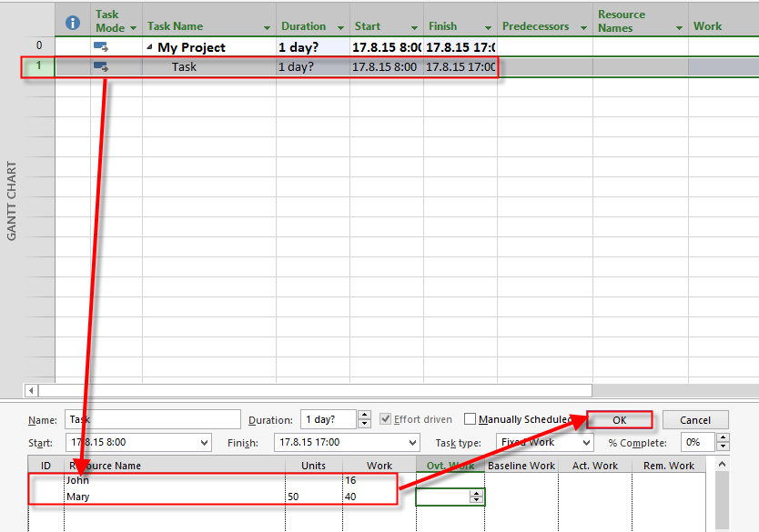Open the Start date dropdown in the form
Viewport: 759px width, 532px height.
pyautogui.click(x=203, y=443)
